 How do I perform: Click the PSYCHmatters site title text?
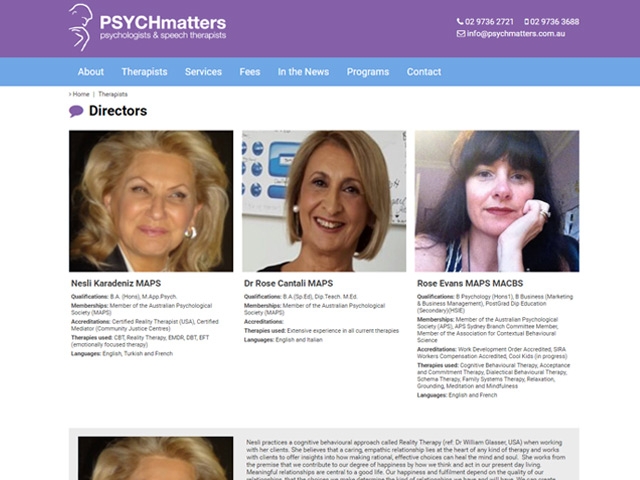(x=163, y=22)
